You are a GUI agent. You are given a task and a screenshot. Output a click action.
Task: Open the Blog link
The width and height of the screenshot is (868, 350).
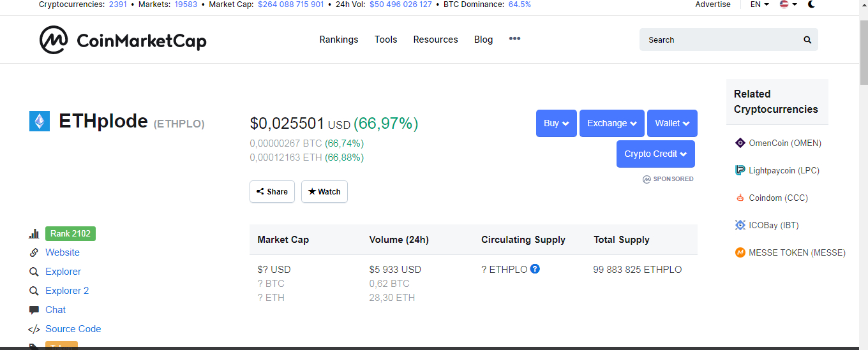pos(484,40)
